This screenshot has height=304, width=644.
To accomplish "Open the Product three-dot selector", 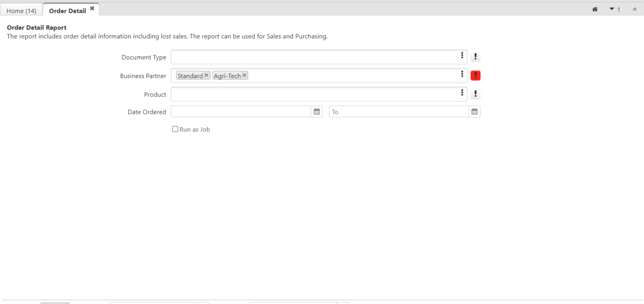I will click(x=462, y=93).
